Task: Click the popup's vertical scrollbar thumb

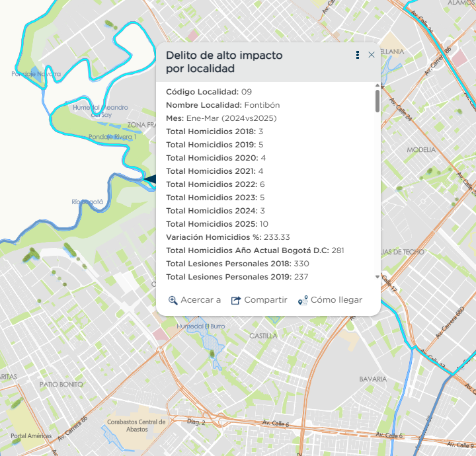Action: click(377, 100)
